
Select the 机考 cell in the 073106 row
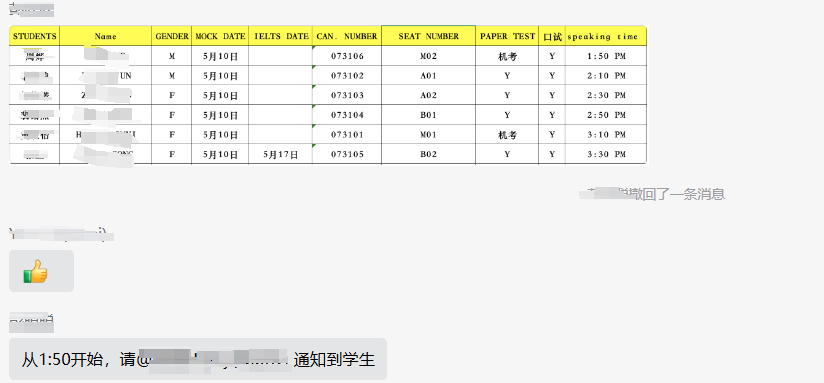click(507, 56)
